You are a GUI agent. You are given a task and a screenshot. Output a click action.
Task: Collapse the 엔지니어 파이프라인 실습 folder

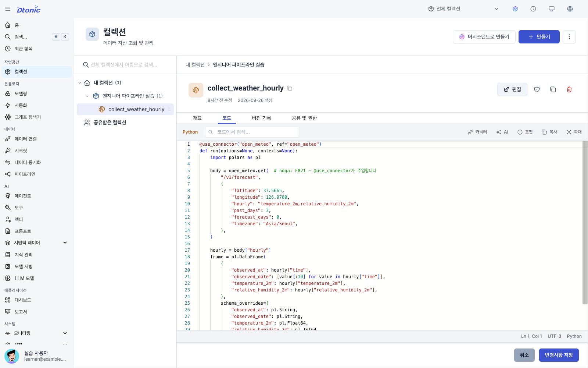pos(87,96)
